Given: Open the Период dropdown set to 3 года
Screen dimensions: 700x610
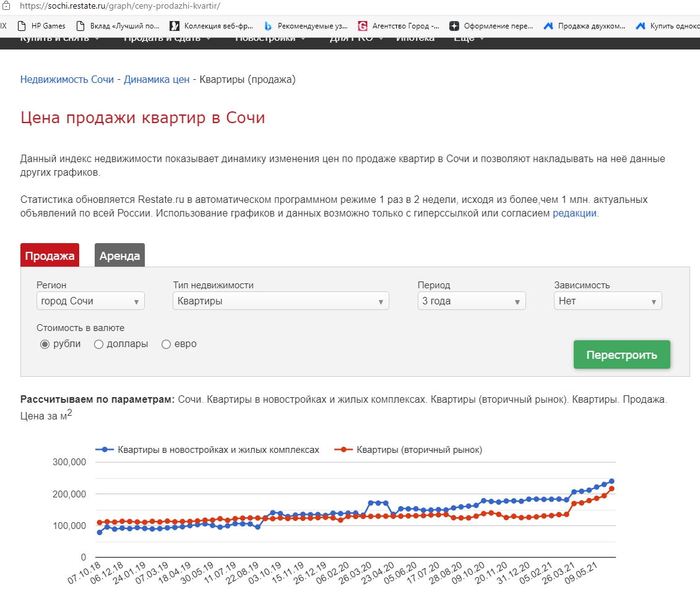Looking at the screenshot, I should [x=471, y=301].
